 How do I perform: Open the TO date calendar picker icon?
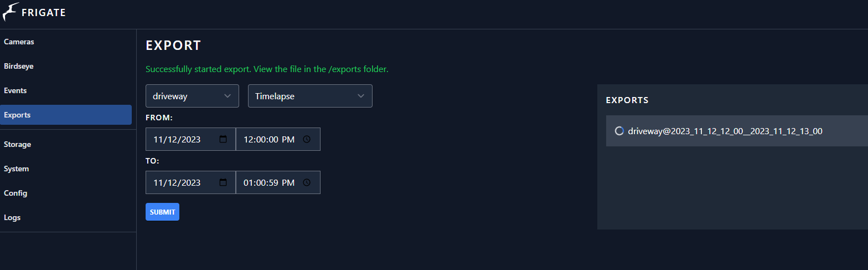pyautogui.click(x=223, y=182)
